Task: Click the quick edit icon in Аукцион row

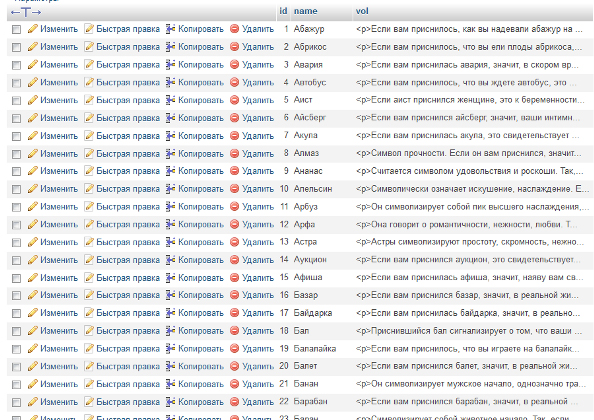Action: [89, 260]
